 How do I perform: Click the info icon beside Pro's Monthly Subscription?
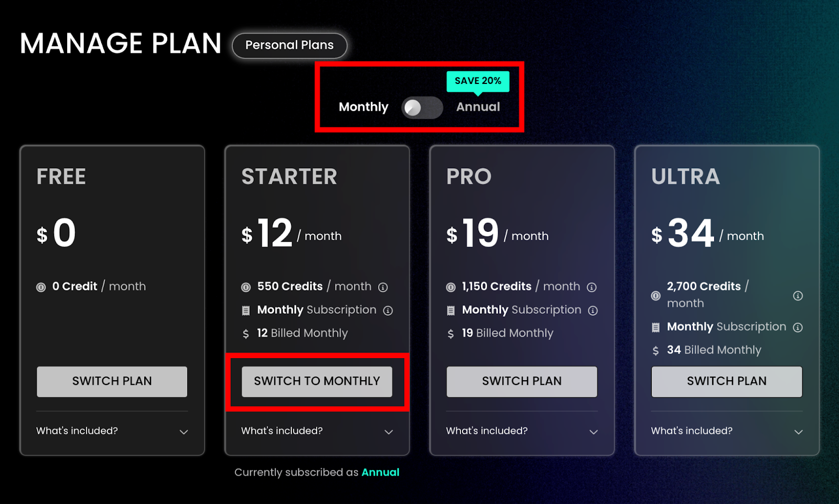(x=593, y=310)
